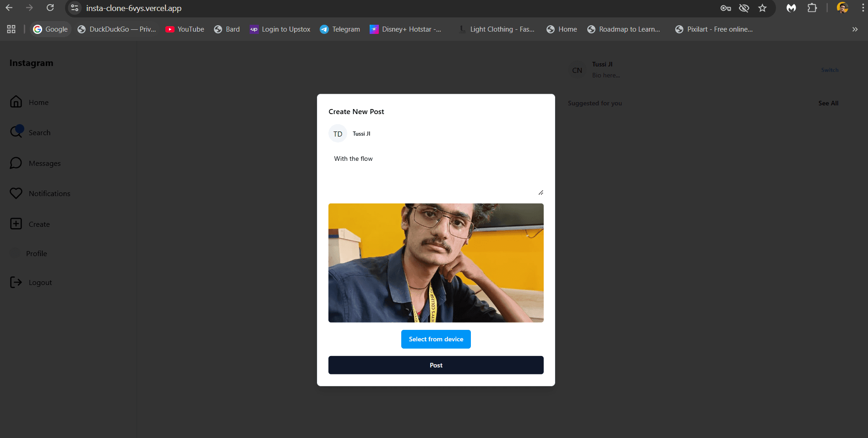This screenshot has height=438, width=868.
Task: Click the Switch link
Action: click(x=830, y=70)
